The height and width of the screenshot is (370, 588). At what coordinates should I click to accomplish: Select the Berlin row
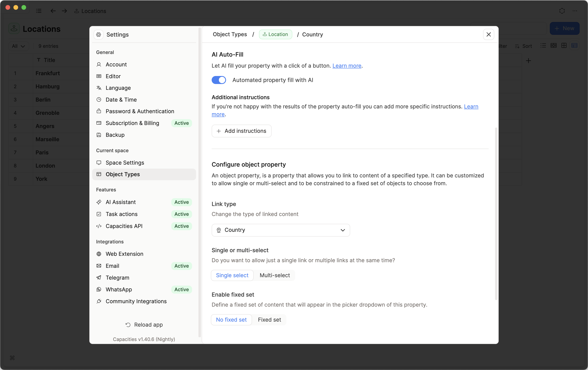pos(43,100)
